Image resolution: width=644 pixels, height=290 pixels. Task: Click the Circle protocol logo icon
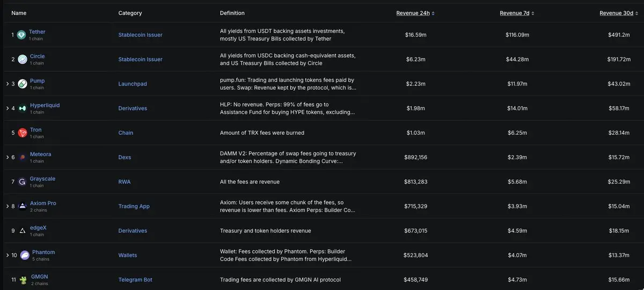coord(23,60)
